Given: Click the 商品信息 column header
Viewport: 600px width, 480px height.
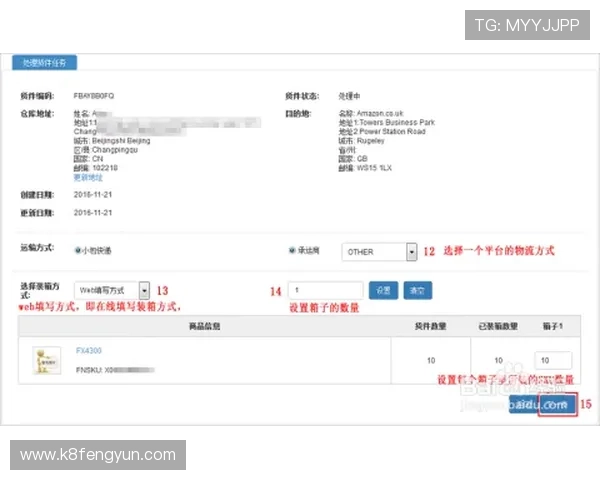Looking at the screenshot, I should pyautogui.click(x=205, y=326).
